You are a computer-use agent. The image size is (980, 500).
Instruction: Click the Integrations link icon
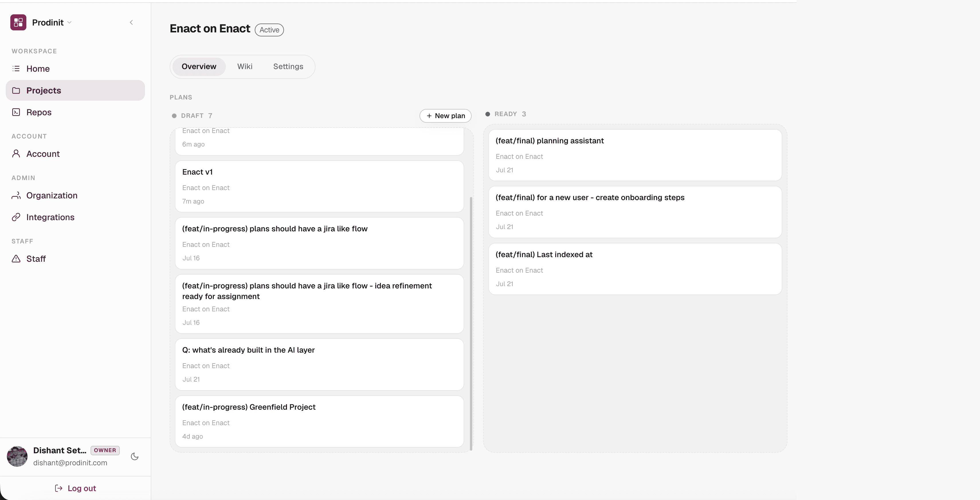[x=16, y=217]
